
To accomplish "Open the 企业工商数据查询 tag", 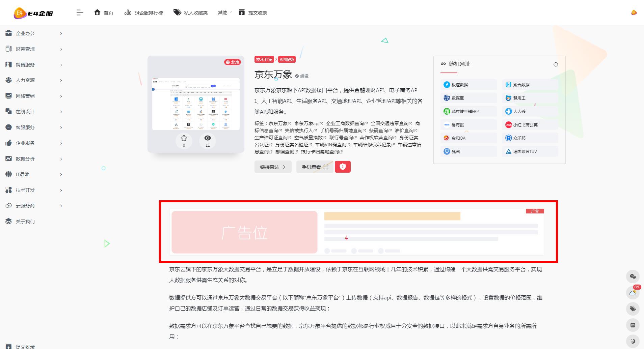I will coord(347,123).
